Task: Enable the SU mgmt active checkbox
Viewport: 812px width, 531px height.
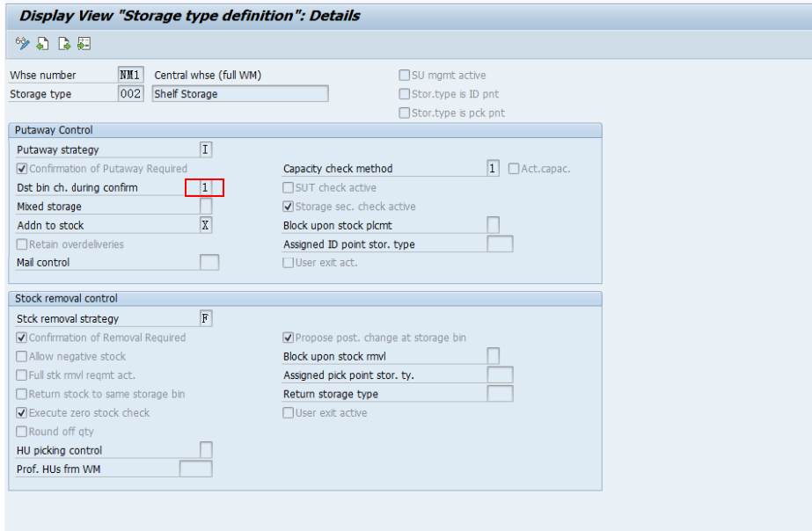Action: 404,75
